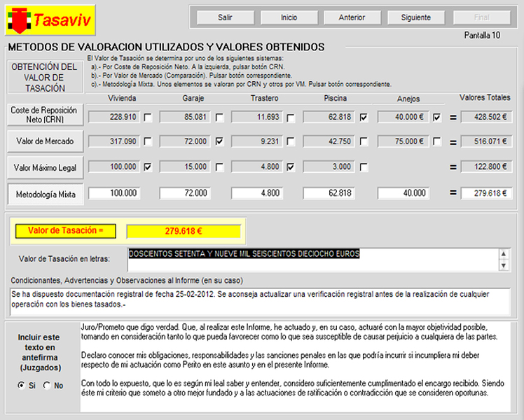
Task: Check Valor Máximo Legal checkbox for Piscina 3.000
Action: 364,167
